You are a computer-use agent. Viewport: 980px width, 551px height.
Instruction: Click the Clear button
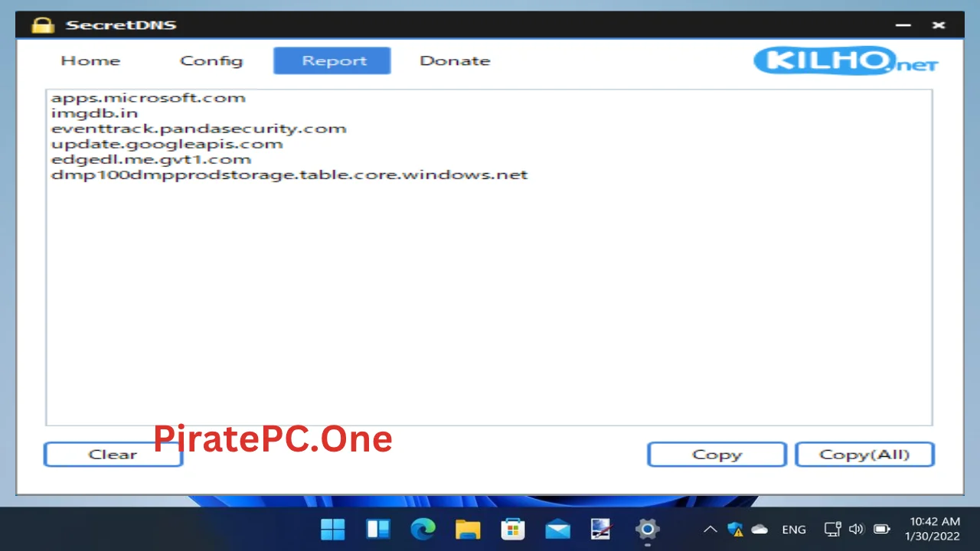pos(113,455)
